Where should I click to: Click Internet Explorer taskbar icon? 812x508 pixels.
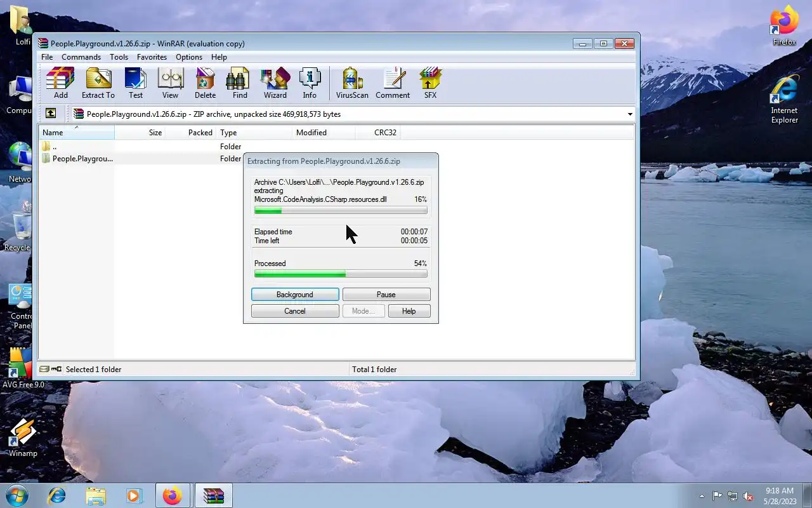click(x=57, y=495)
